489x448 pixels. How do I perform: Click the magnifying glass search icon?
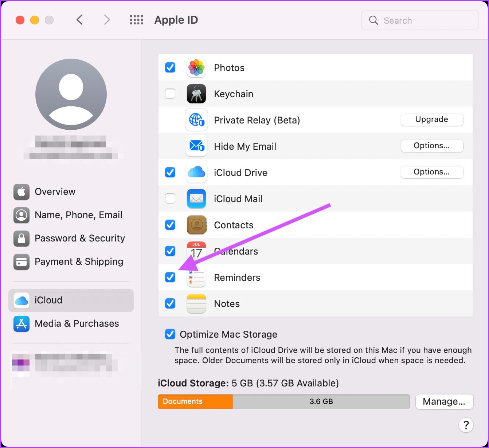(373, 20)
